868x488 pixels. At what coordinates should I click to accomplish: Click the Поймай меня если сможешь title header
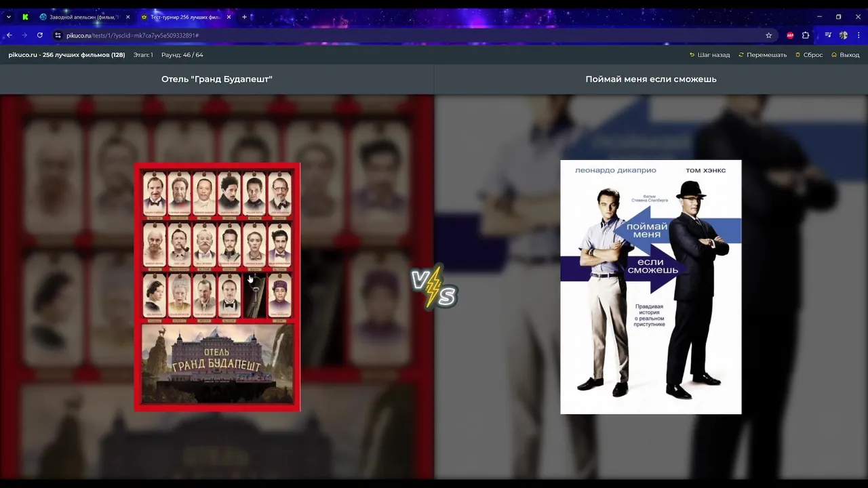point(651,79)
